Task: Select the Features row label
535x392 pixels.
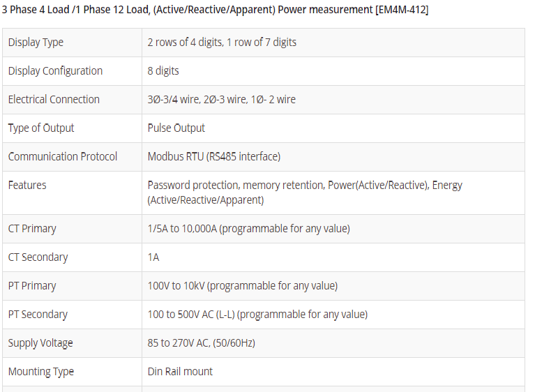Action: click(27, 186)
